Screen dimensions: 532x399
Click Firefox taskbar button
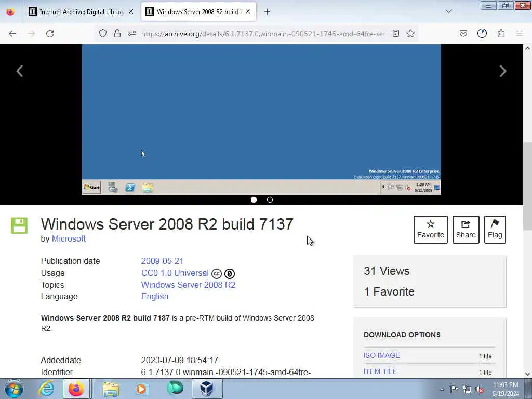76,389
